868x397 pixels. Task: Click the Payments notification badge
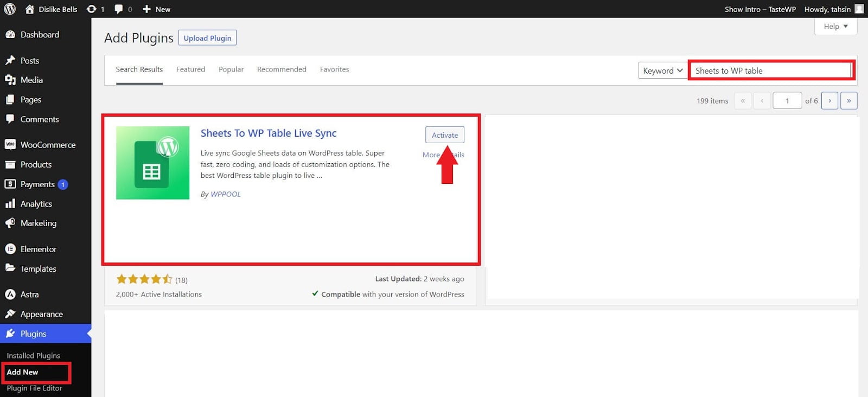[63, 184]
